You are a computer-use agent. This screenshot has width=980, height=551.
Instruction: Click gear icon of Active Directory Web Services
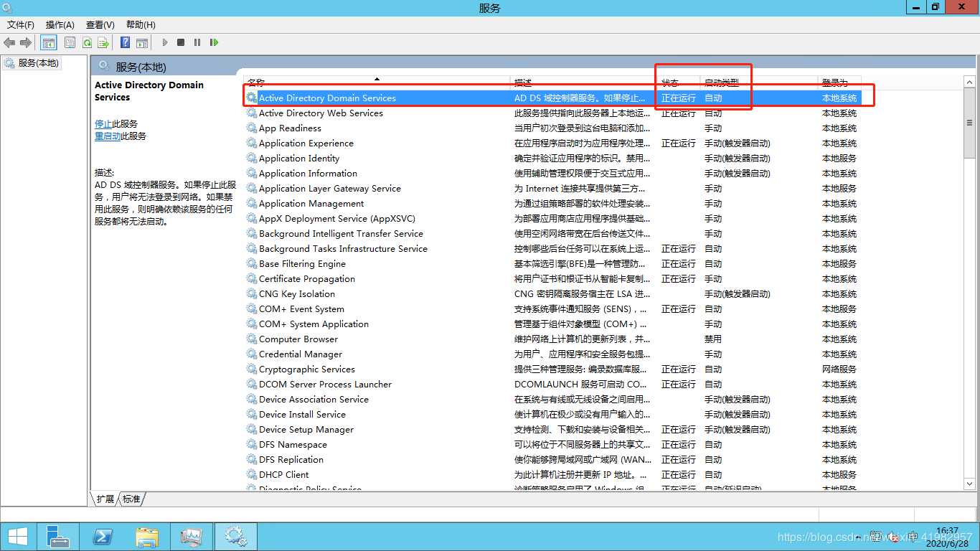click(252, 113)
